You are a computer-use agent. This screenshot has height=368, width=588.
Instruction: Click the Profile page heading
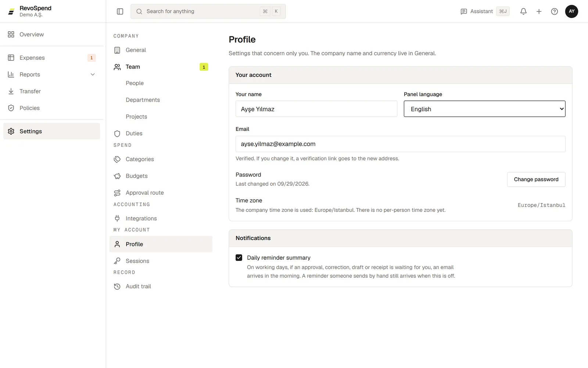tap(242, 39)
